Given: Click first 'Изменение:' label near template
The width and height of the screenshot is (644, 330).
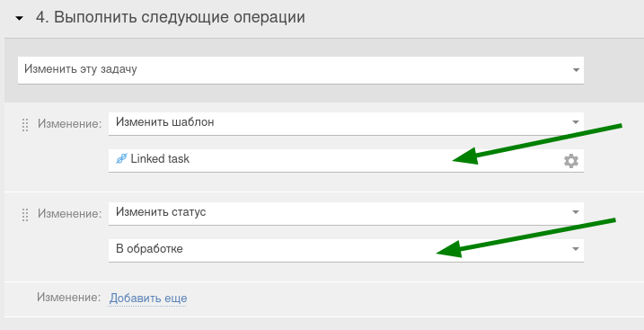Looking at the screenshot, I should 69,124.
